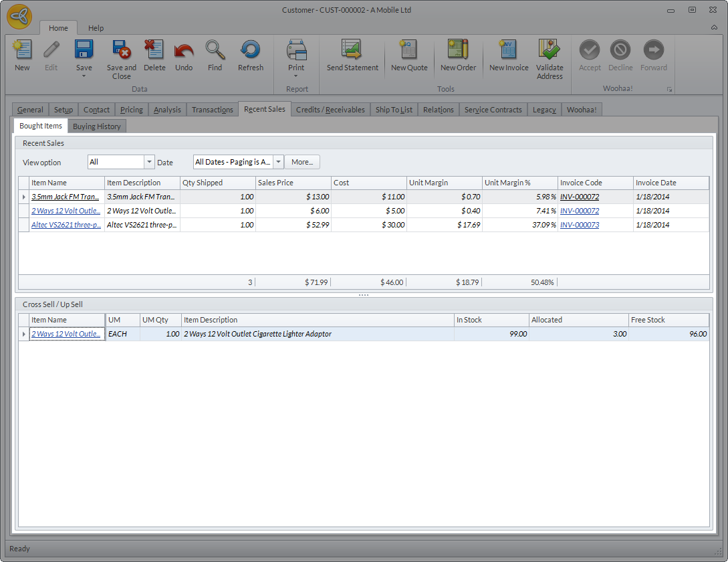The height and width of the screenshot is (562, 728).
Task: Create a New Quote
Action: pyautogui.click(x=408, y=55)
